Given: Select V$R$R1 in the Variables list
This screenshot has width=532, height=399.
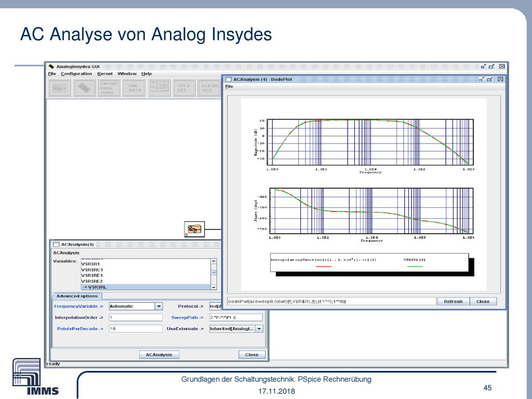Looking at the screenshot, I should click(x=145, y=264).
